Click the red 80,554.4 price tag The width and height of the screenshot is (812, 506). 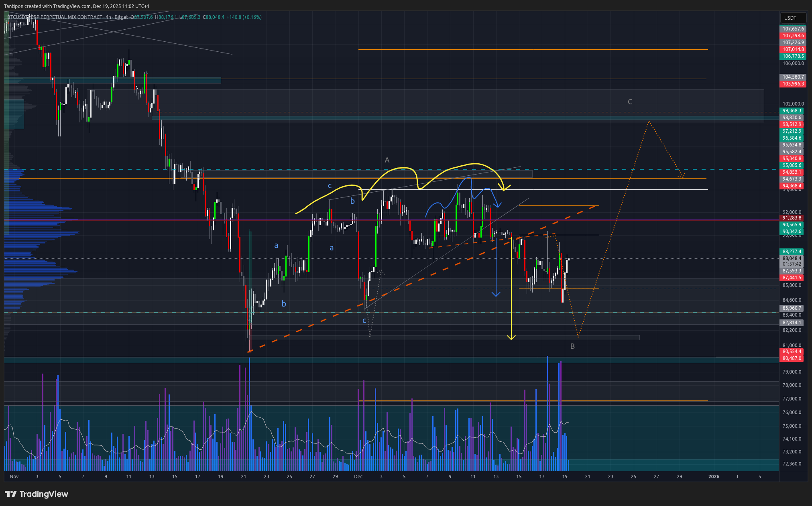tap(792, 352)
